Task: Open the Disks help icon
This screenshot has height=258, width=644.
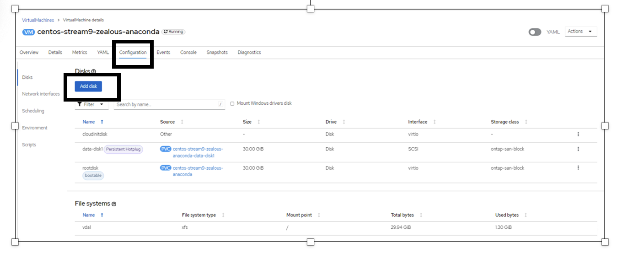Action: tap(94, 71)
